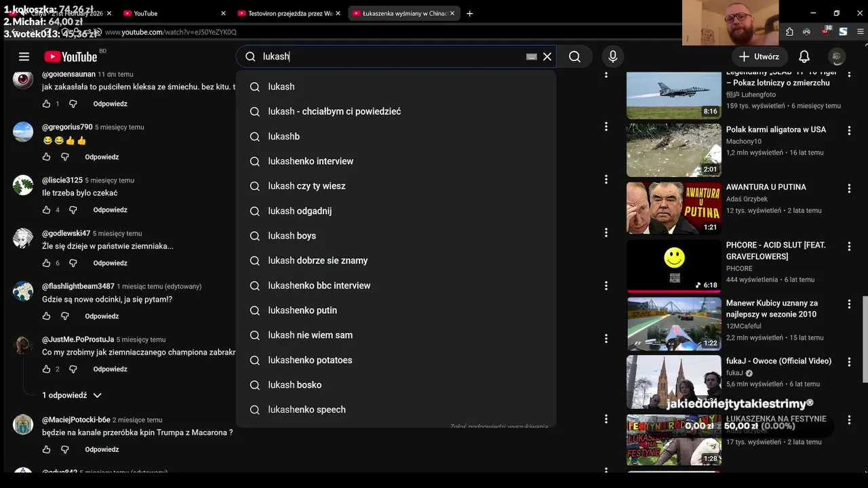
Task: Open menu for 'AWANTURA U PUTINA' video
Action: [x=849, y=188]
